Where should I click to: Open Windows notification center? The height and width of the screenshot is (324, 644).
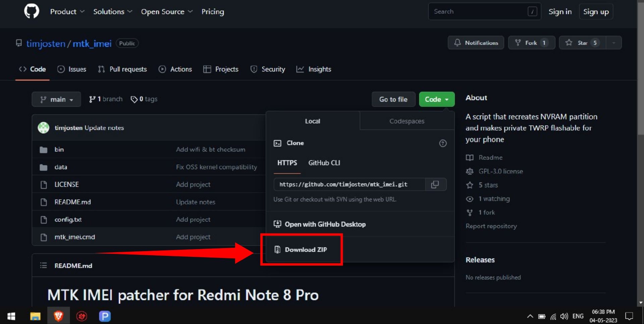(629, 316)
